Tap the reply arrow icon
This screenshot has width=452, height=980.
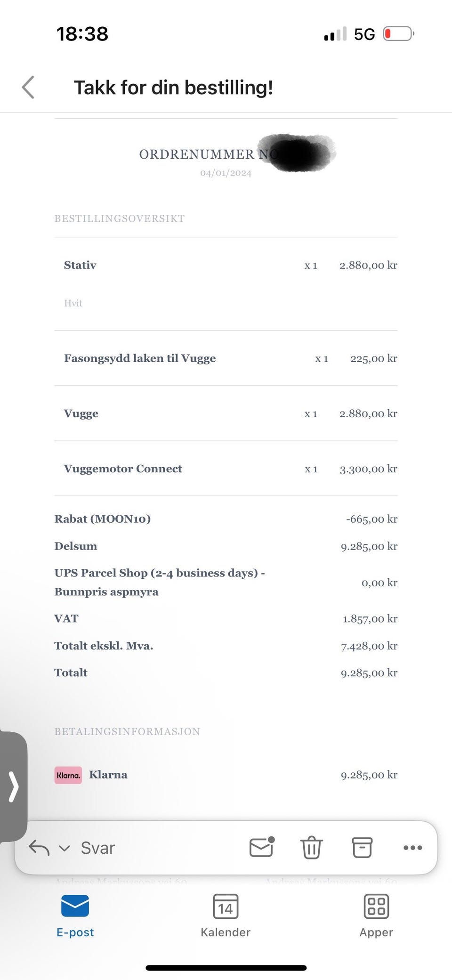click(39, 848)
